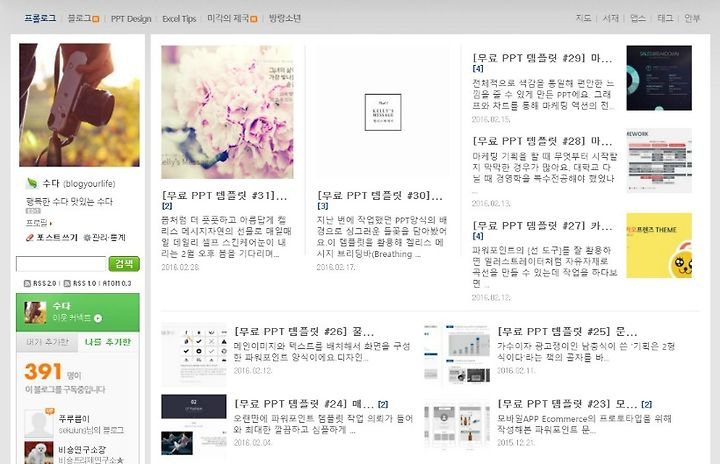Click the 포스트쓰기 write post button
This screenshot has width=720, height=464.
[x=52, y=238]
